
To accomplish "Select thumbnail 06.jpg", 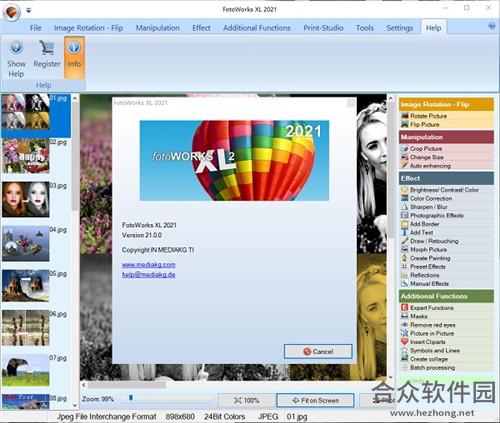I will (x=26, y=328).
